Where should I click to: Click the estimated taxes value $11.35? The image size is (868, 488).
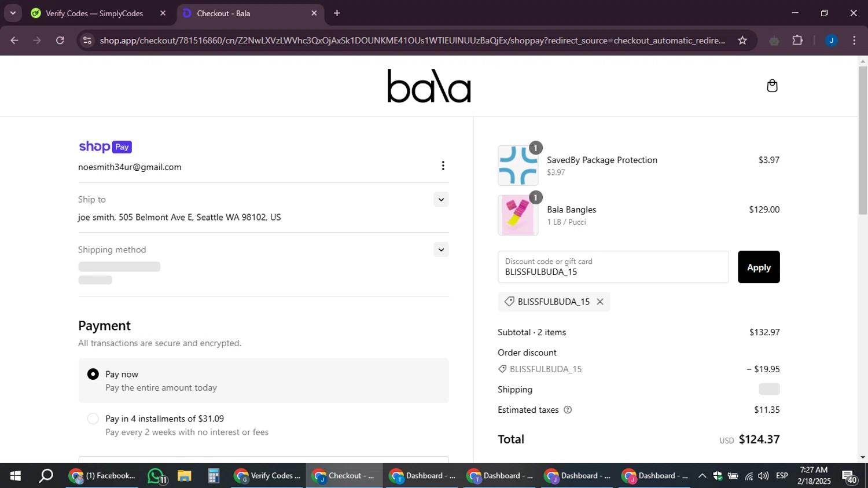(767, 410)
